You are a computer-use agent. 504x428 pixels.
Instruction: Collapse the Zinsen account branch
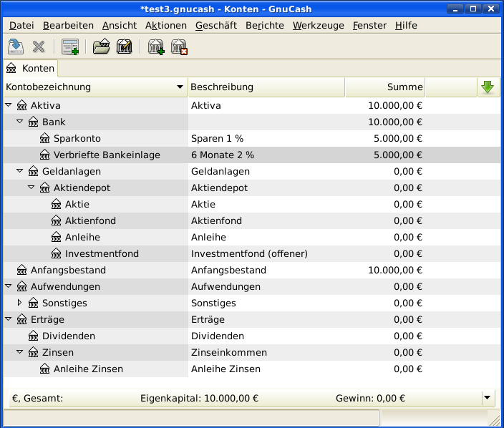[x=20, y=352]
